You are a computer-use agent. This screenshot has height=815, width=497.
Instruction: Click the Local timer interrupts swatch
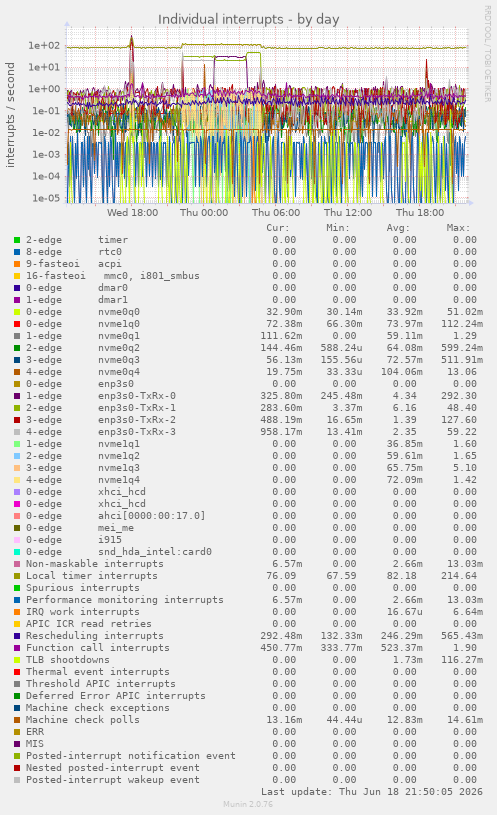pos(17,576)
